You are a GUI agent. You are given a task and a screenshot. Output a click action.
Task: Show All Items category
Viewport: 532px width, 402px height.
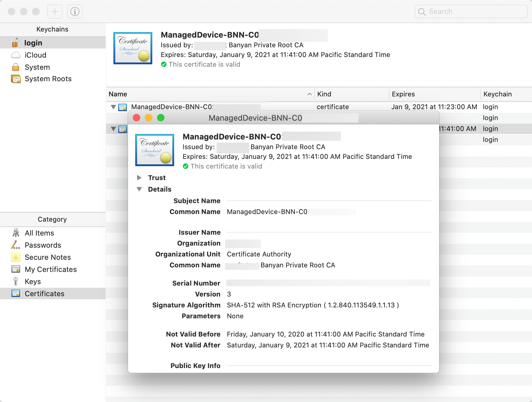(39, 233)
